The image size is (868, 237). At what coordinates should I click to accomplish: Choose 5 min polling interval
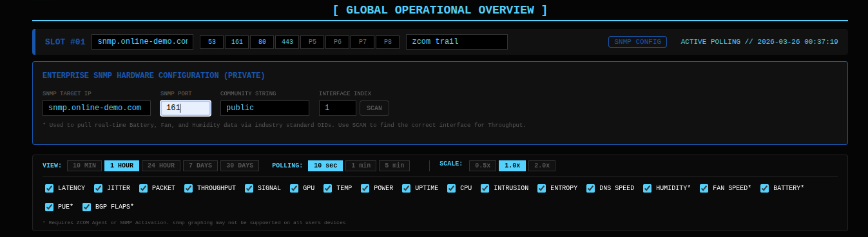[x=394, y=166]
